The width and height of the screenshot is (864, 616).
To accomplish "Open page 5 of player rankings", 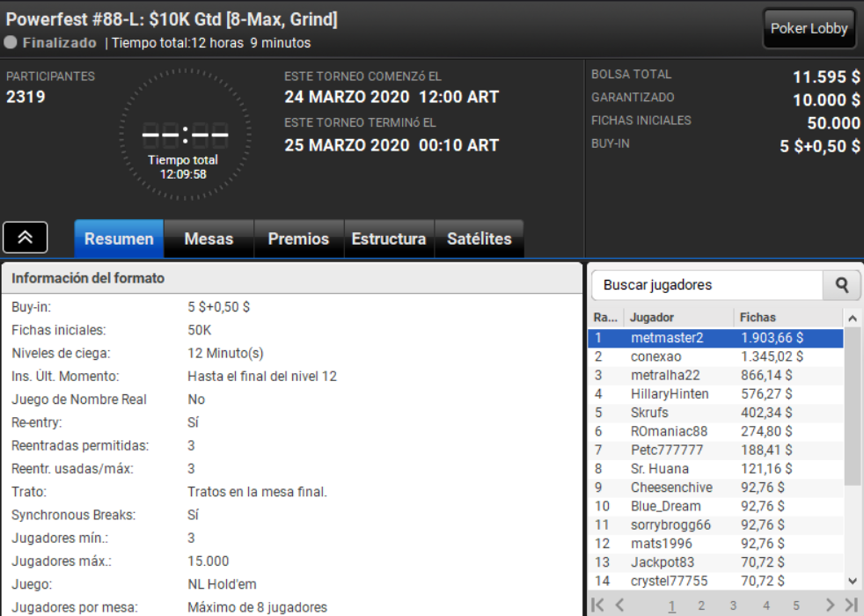I will (x=796, y=605).
